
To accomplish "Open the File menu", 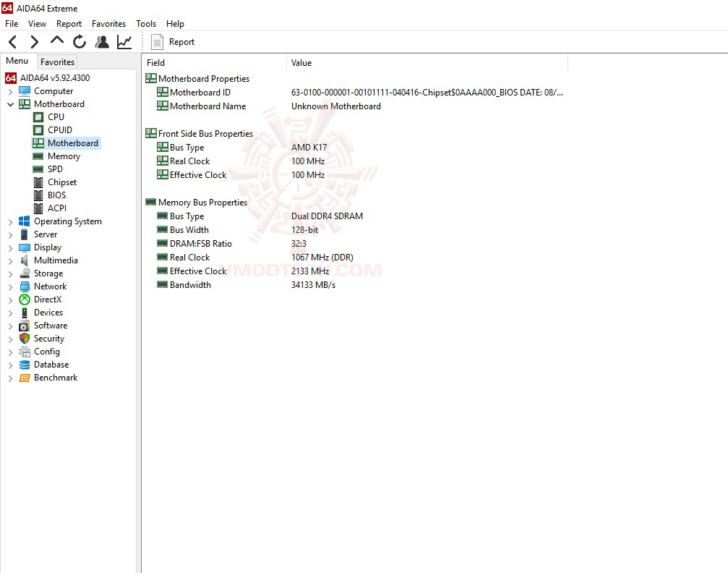I will [12, 24].
